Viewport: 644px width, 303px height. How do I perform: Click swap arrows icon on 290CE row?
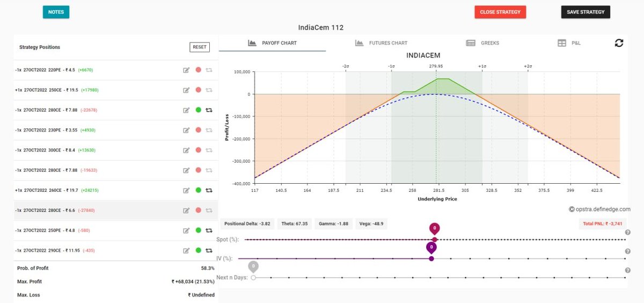pos(209,250)
